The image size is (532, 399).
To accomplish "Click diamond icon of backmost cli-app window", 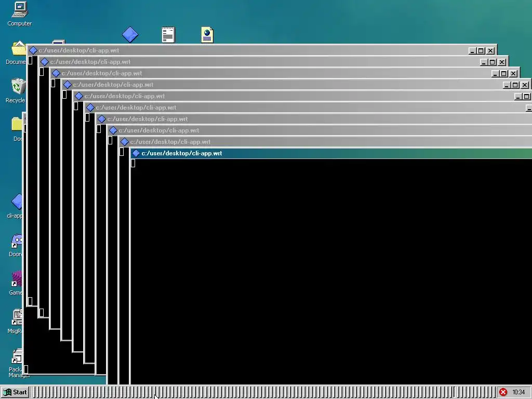I will (33, 50).
